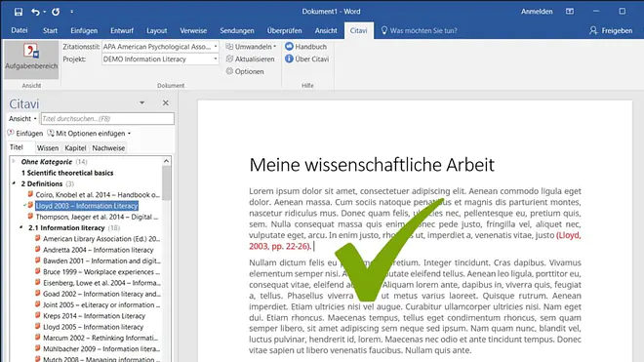Open Citavi Optionen gear button
Screen dimensions: 644x362
pyautogui.click(x=245, y=71)
